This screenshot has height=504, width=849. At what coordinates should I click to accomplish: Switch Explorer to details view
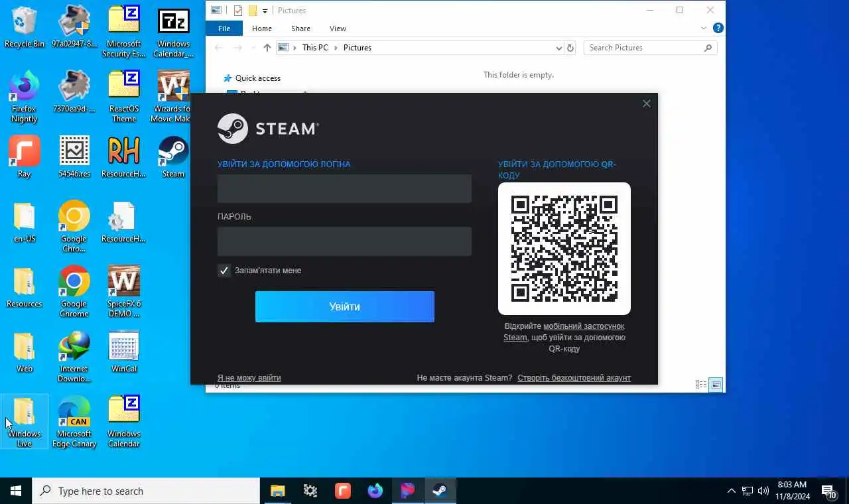point(700,385)
